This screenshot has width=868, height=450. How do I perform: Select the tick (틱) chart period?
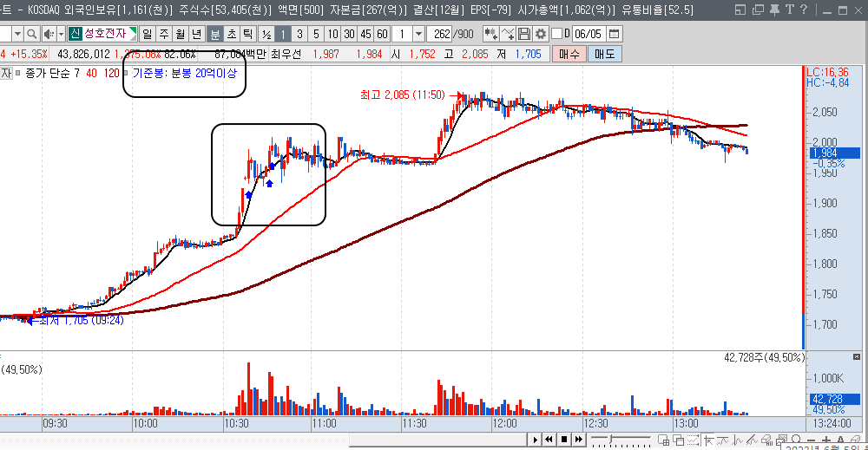coord(248,35)
